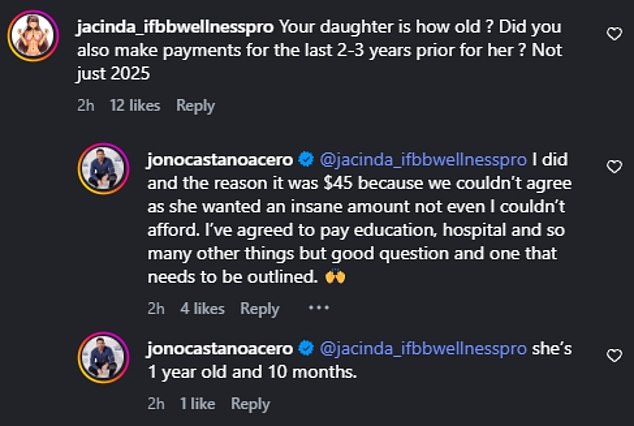
Task: View the 4 likes list
Action: click(201, 309)
